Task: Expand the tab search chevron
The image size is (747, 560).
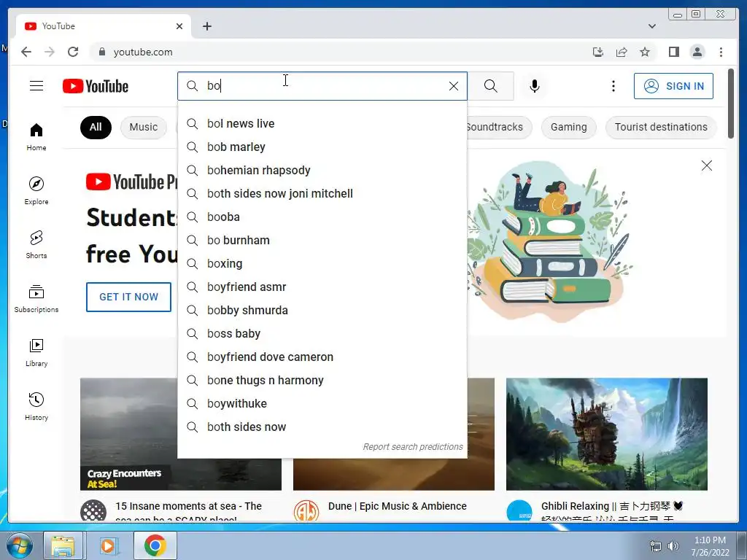Action: pos(651,26)
